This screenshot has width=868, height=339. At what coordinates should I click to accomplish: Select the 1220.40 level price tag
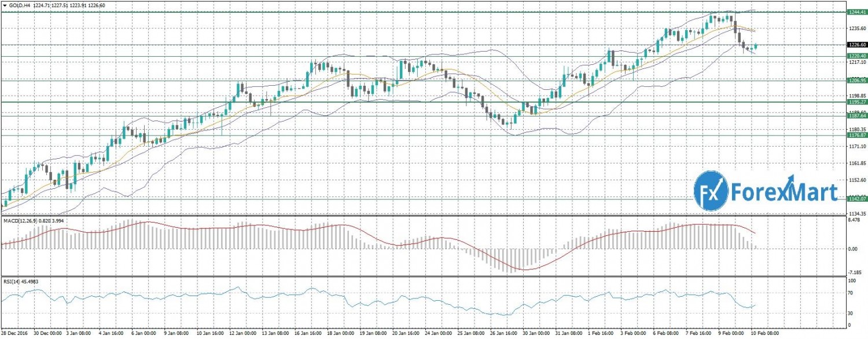pyautogui.click(x=856, y=56)
